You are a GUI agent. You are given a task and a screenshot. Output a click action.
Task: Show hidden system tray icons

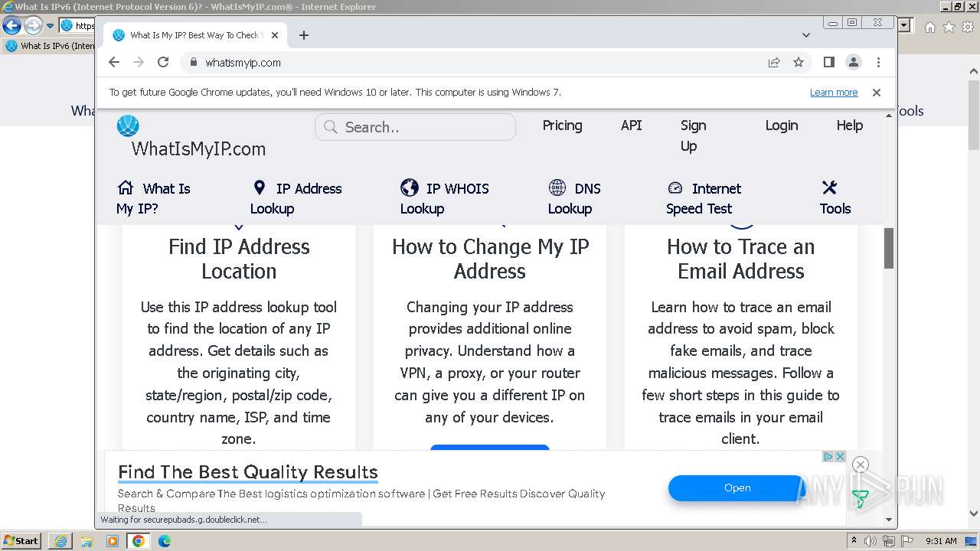pos(854,541)
